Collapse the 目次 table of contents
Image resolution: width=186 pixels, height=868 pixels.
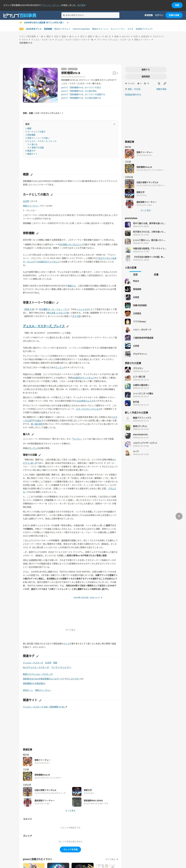[114, 124]
